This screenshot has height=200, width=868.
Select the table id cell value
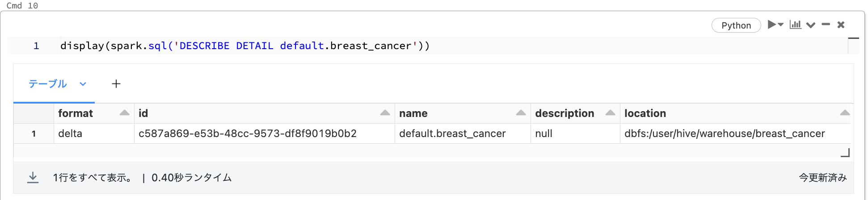[x=247, y=133]
